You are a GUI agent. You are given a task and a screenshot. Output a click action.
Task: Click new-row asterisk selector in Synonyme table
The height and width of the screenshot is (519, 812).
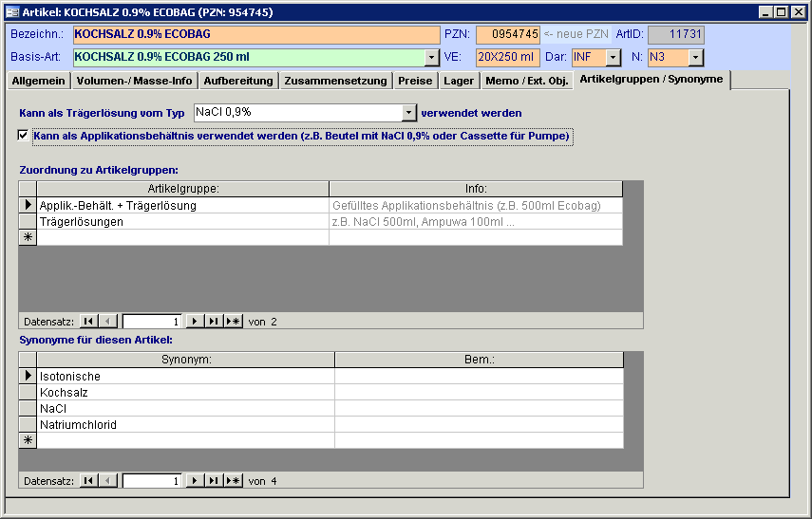28,440
